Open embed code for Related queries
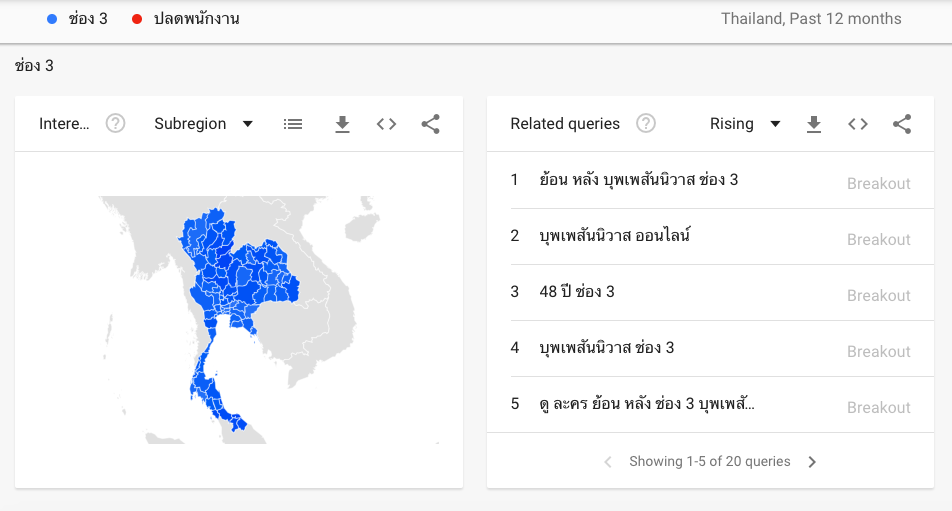 858,124
